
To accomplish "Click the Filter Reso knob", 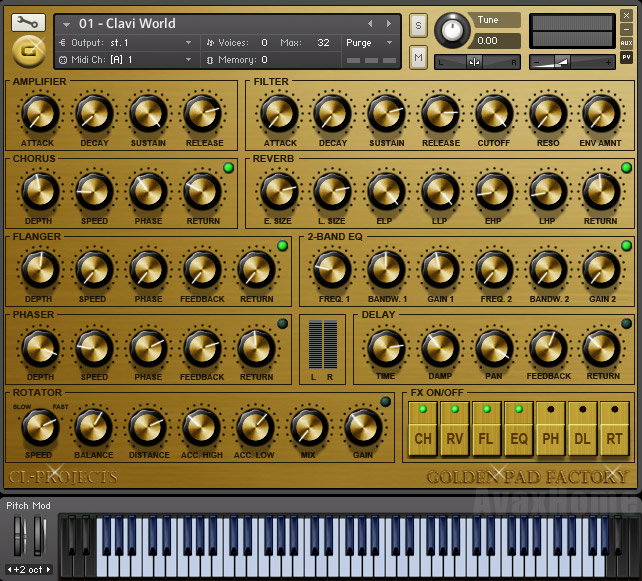I will click(548, 113).
